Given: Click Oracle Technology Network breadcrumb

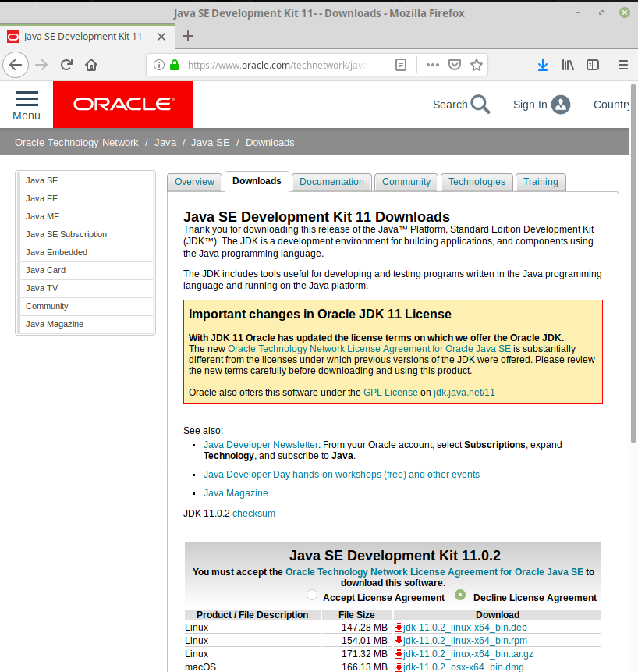Looking at the screenshot, I should click(76, 143).
